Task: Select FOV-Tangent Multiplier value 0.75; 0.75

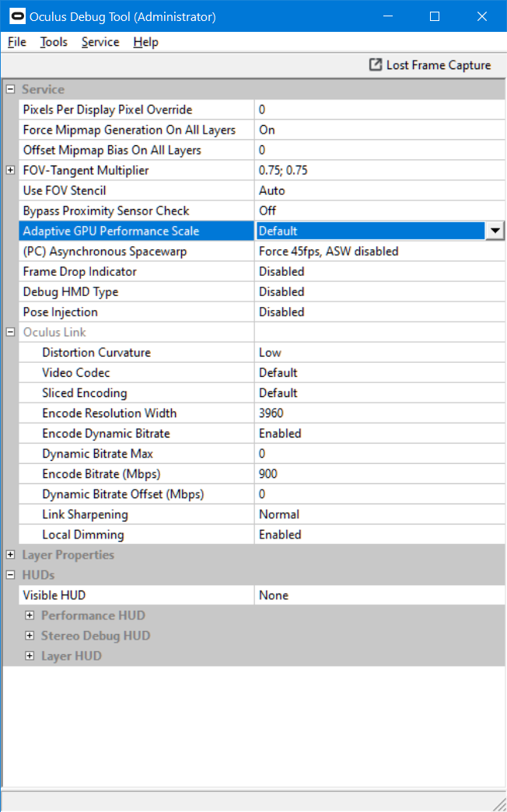Action: click(379, 170)
